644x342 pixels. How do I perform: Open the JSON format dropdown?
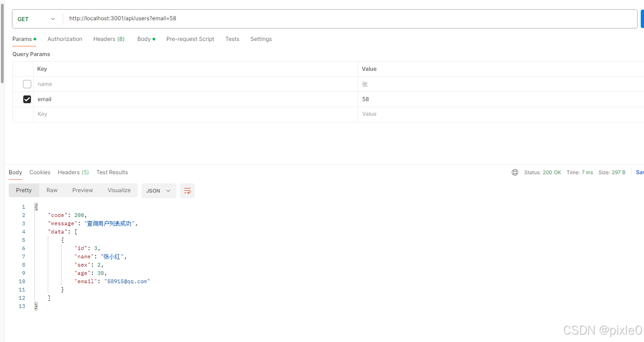[x=158, y=191]
